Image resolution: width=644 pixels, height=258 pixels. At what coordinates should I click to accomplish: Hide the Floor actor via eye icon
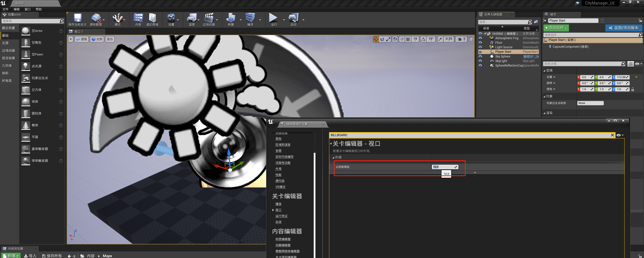tap(480, 43)
